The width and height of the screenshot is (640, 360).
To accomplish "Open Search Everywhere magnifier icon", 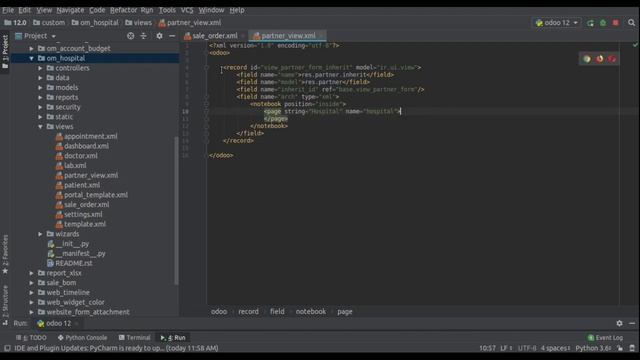I will coord(631,23).
